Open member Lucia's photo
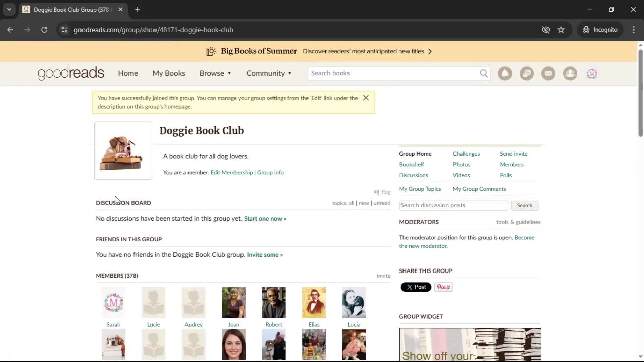This screenshot has height=362, width=644. 354,302
